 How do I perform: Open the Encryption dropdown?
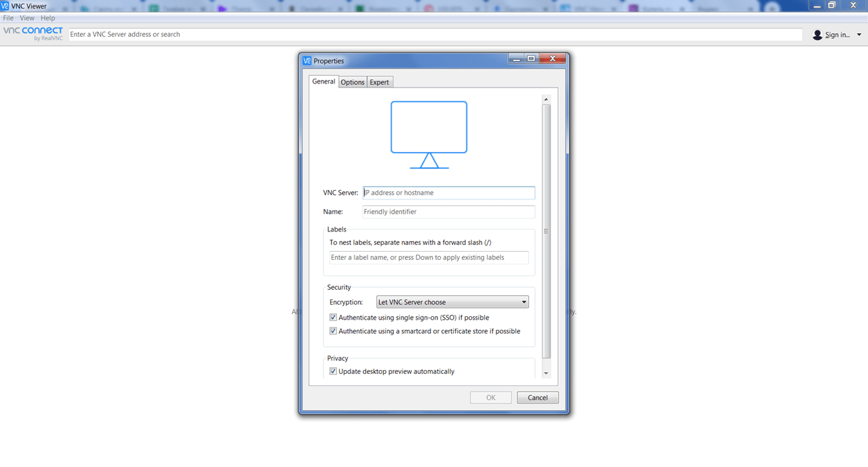(x=452, y=302)
